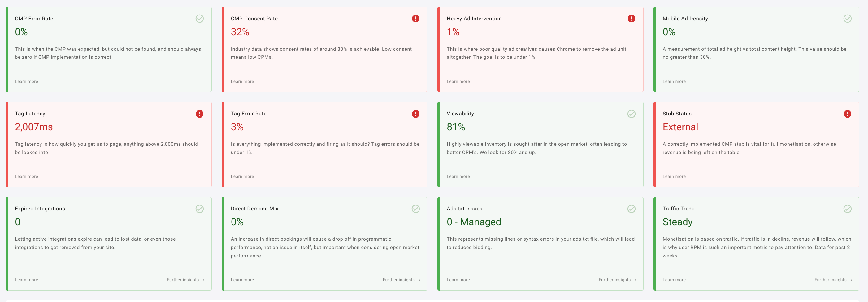
Task: Click Learn more in Stub Status card
Action: [x=674, y=176]
